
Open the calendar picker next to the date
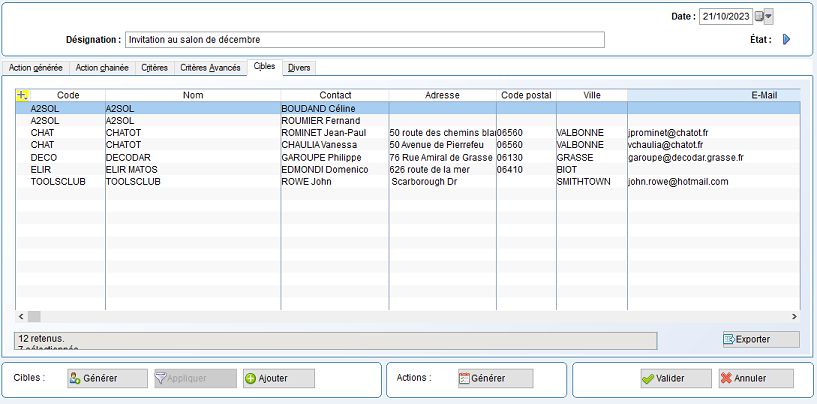click(759, 16)
